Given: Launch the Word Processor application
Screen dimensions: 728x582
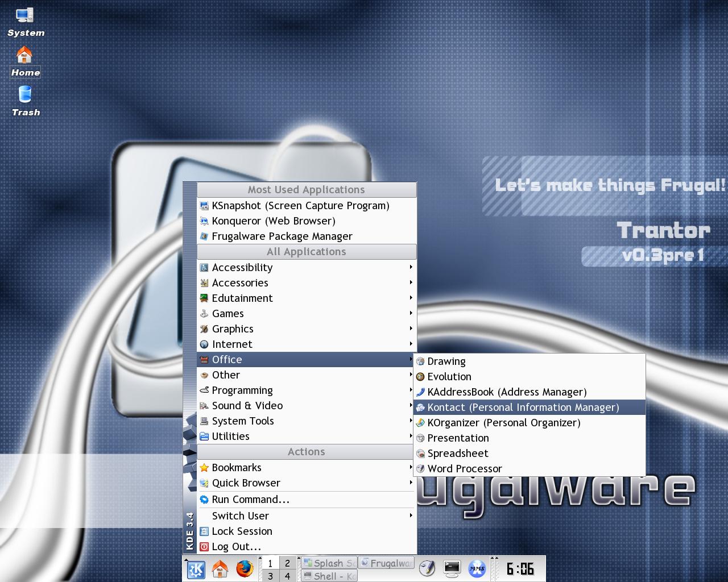Looking at the screenshot, I should 530,469.
